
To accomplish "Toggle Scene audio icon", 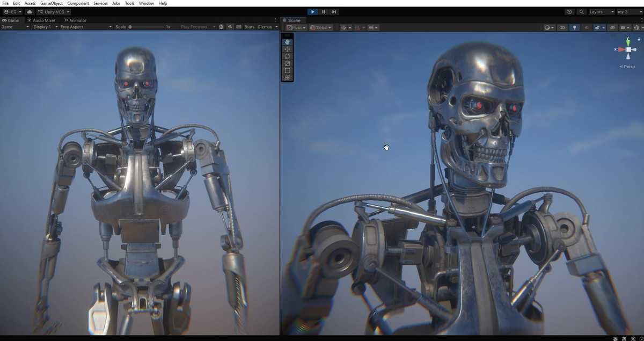I will click(x=587, y=27).
